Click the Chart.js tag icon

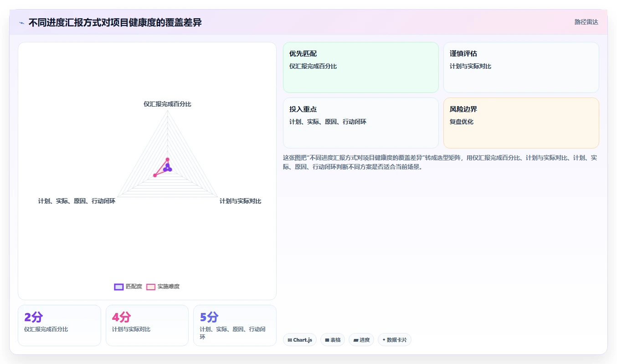pyautogui.click(x=290, y=340)
